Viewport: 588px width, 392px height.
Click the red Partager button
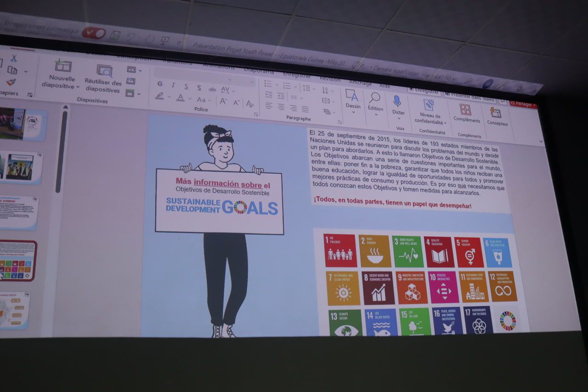pyautogui.click(x=523, y=104)
